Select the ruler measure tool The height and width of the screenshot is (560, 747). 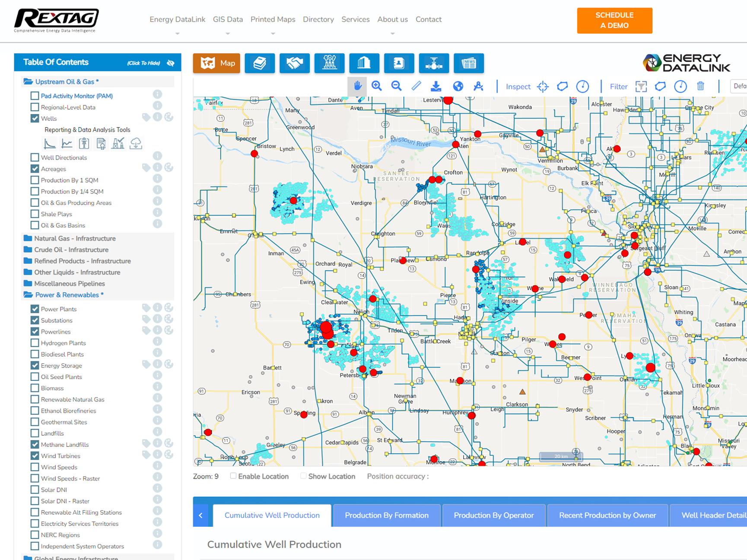coord(416,86)
